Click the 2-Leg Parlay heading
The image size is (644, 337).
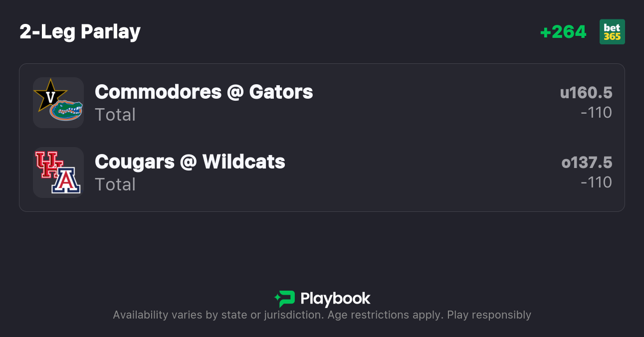80,32
